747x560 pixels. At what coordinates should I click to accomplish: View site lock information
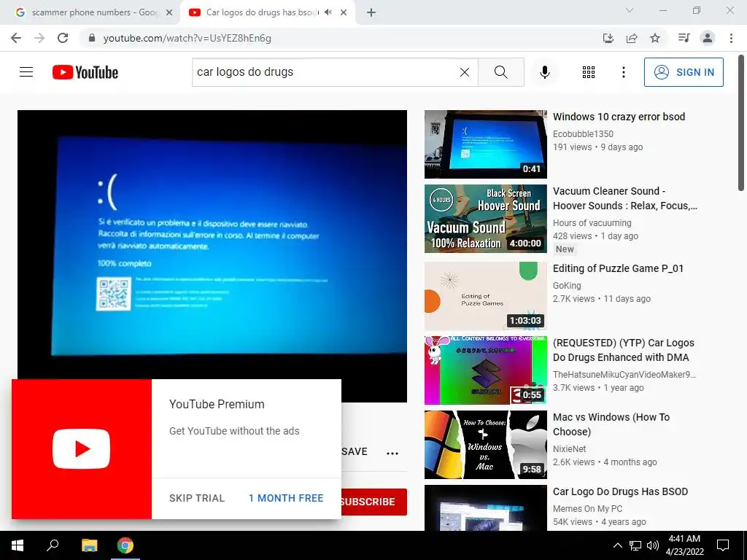pyautogui.click(x=92, y=38)
